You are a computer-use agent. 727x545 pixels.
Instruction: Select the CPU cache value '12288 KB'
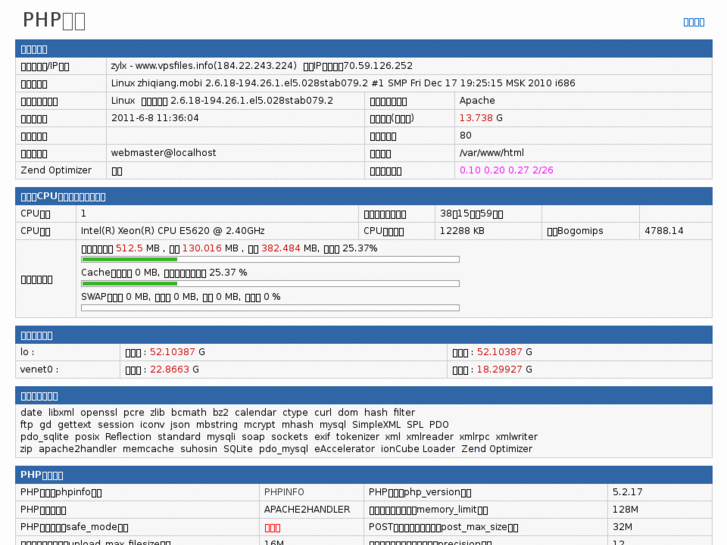pyautogui.click(x=462, y=231)
